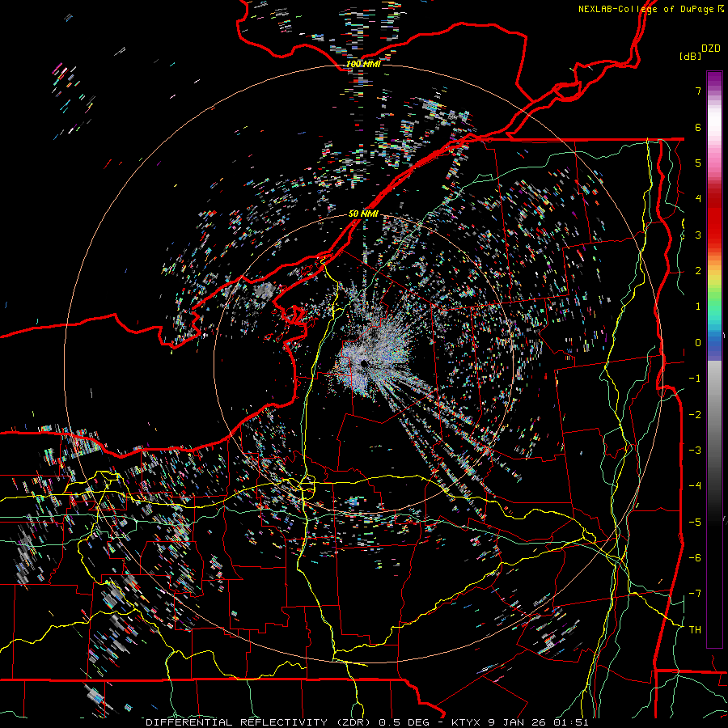Click the -7 value on color scale
728x728 pixels.
coord(695,594)
